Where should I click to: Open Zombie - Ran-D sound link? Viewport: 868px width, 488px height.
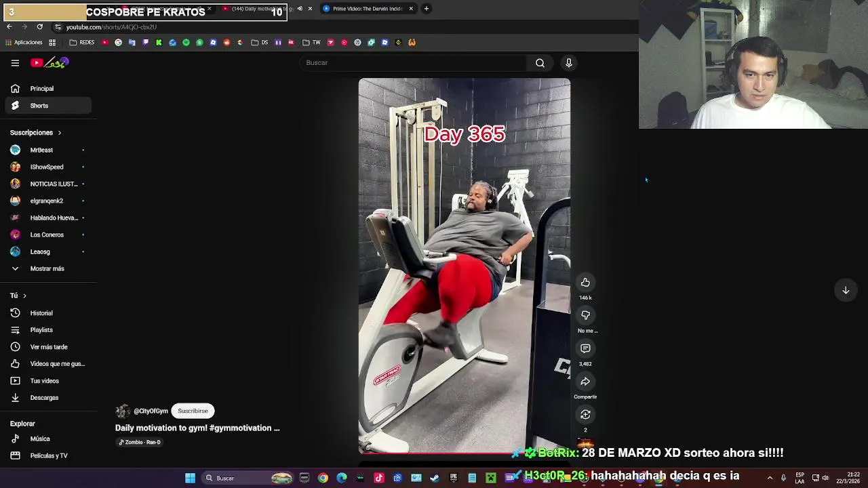[x=140, y=442]
